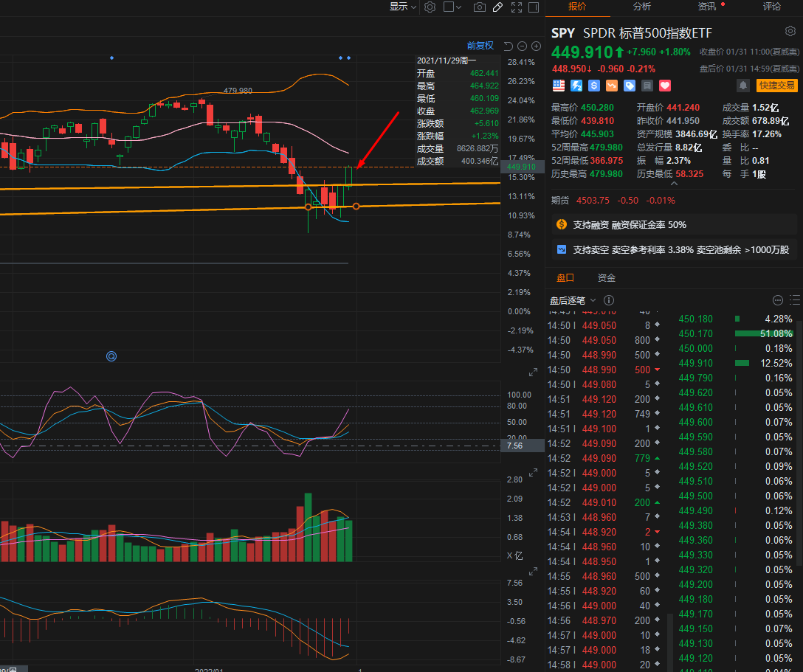This screenshot has height=672, width=803.
Task: Expand the KDJ indicator pane
Action: tap(533, 473)
